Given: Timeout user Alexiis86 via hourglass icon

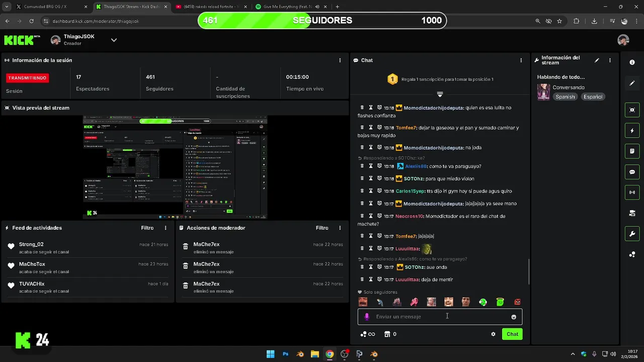Looking at the screenshot, I should click(371, 166).
